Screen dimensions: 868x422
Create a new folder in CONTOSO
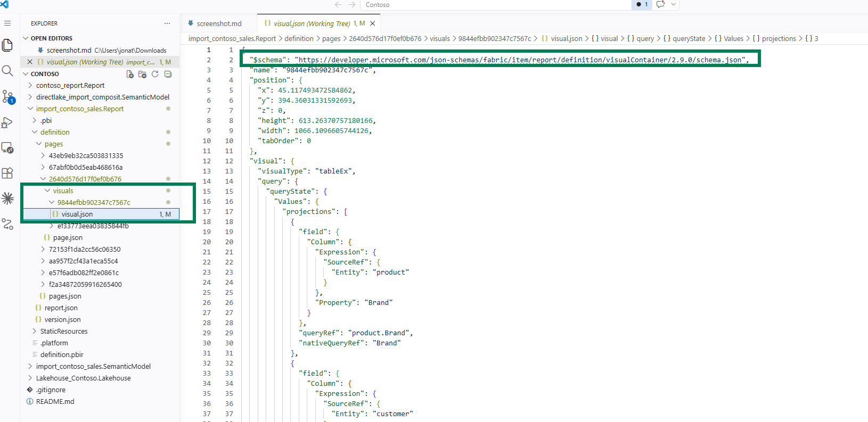(x=142, y=75)
